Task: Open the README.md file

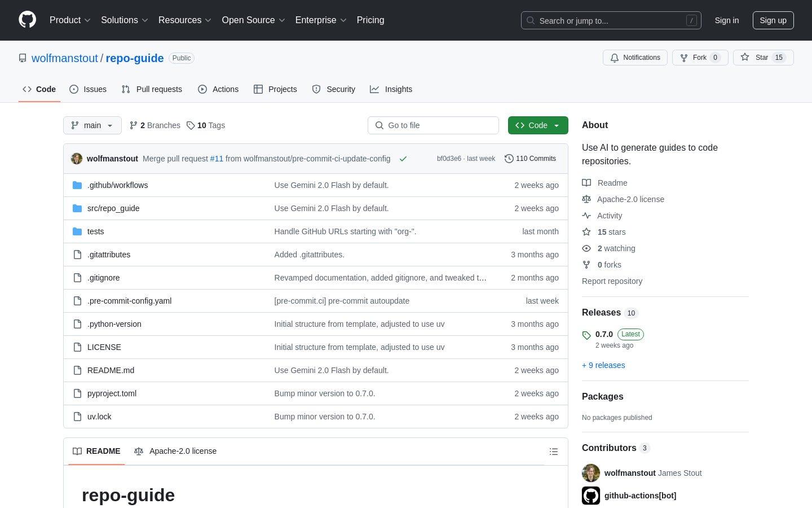Action: (x=111, y=370)
